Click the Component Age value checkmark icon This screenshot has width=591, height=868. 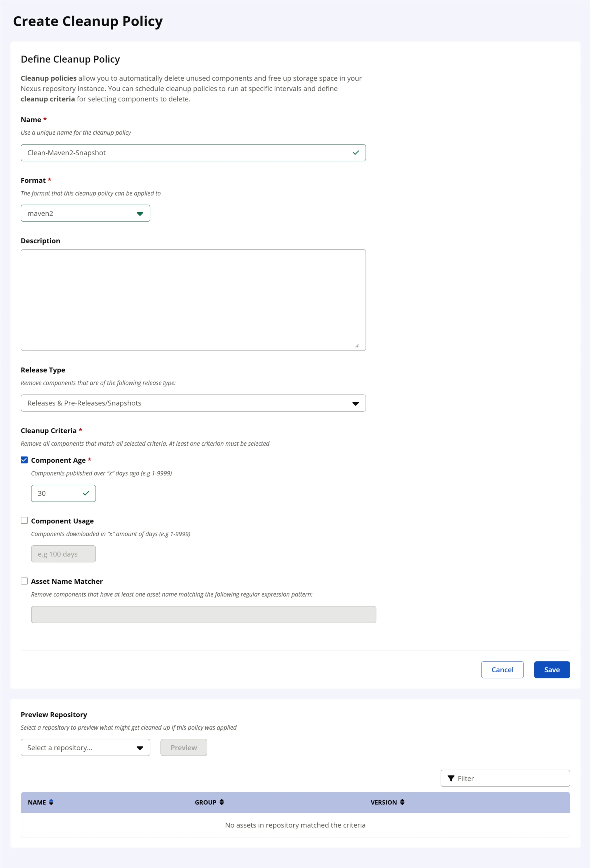(x=86, y=493)
